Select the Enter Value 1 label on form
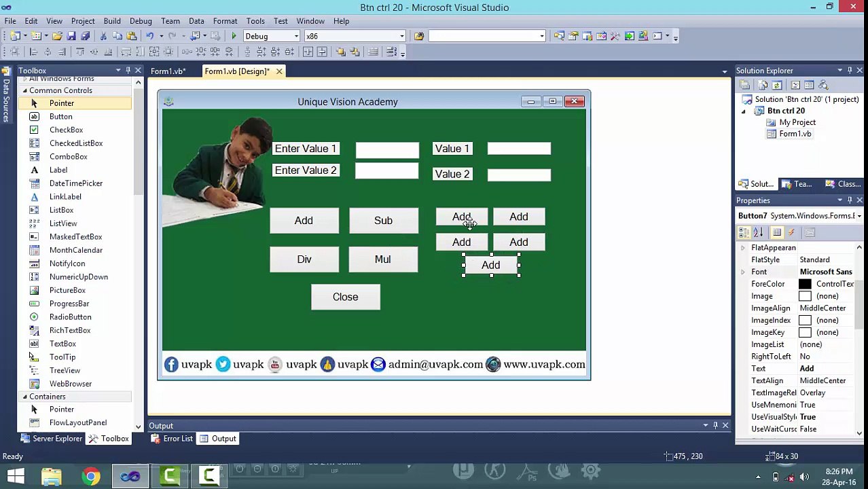 click(306, 149)
